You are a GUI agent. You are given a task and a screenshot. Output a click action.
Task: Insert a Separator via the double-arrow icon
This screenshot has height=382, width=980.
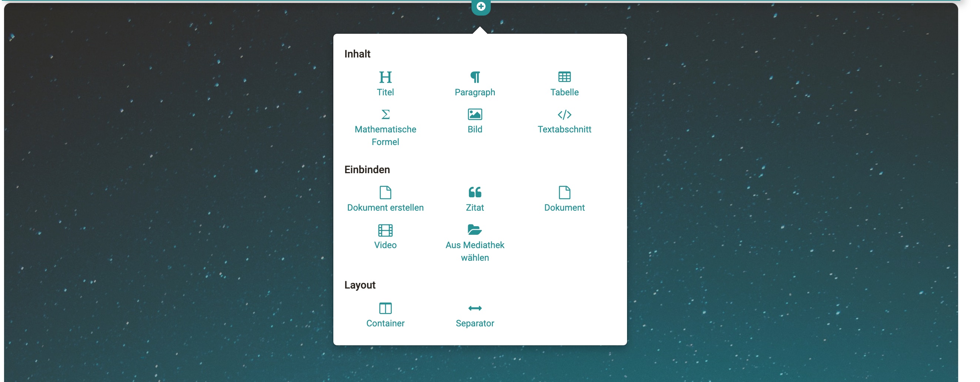point(474,308)
